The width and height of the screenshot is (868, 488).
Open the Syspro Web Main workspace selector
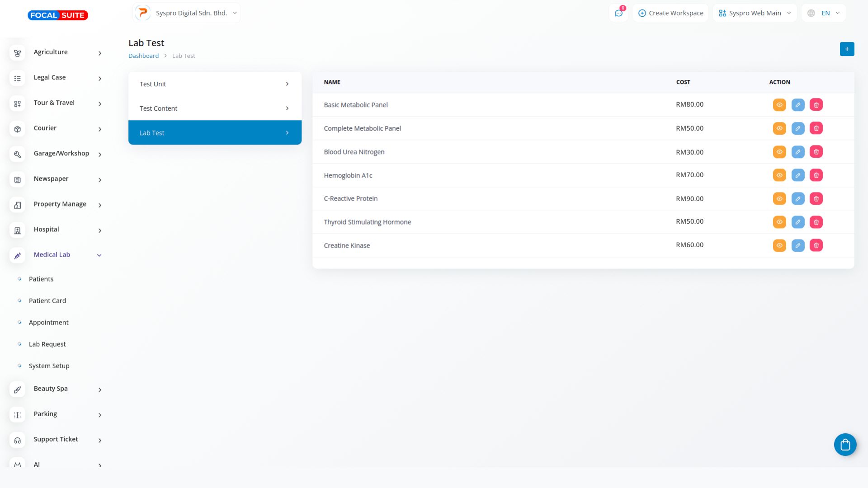(755, 13)
